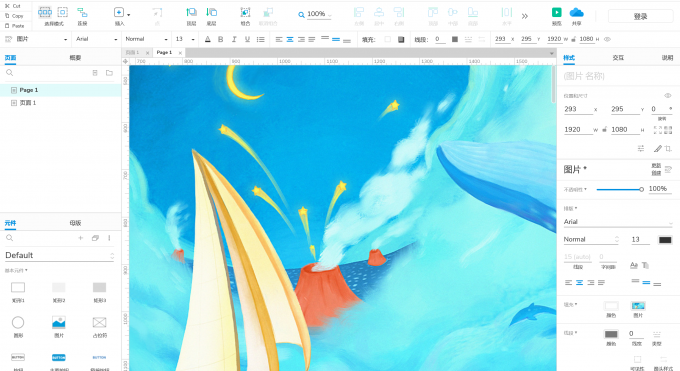This screenshot has width=680, height=371.
Task: Click the 登录 login button
Action: [x=641, y=16]
